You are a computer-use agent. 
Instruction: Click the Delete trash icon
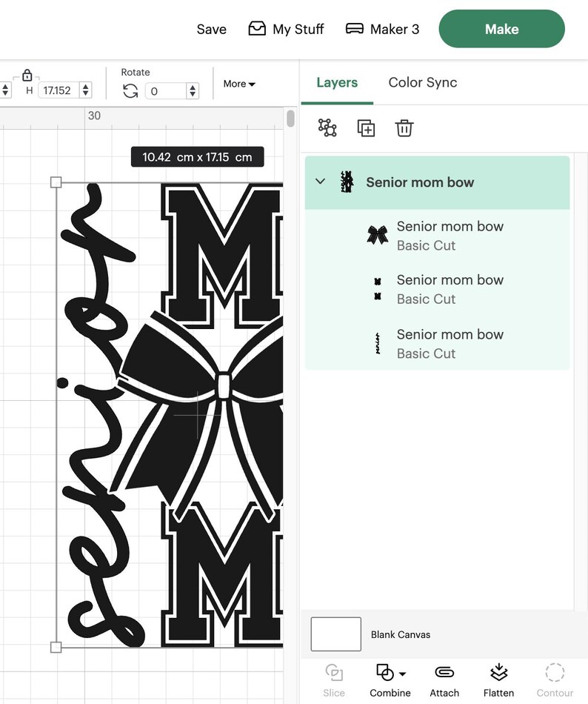(x=404, y=128)
